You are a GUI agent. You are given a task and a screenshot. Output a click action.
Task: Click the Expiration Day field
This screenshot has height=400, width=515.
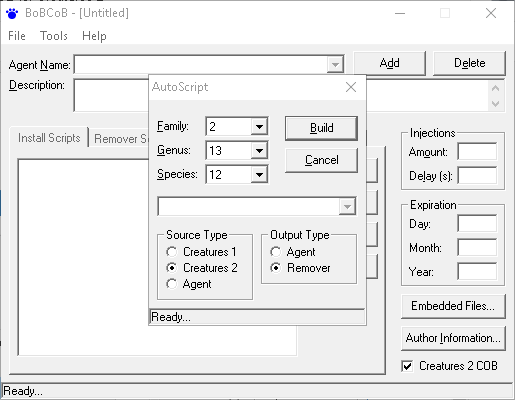click(x=477, y=223)
